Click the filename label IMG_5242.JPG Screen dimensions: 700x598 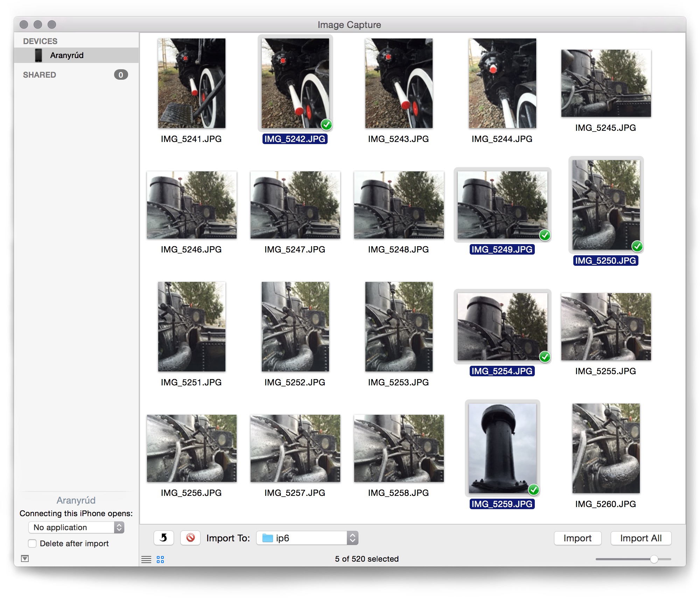[295, 139]
